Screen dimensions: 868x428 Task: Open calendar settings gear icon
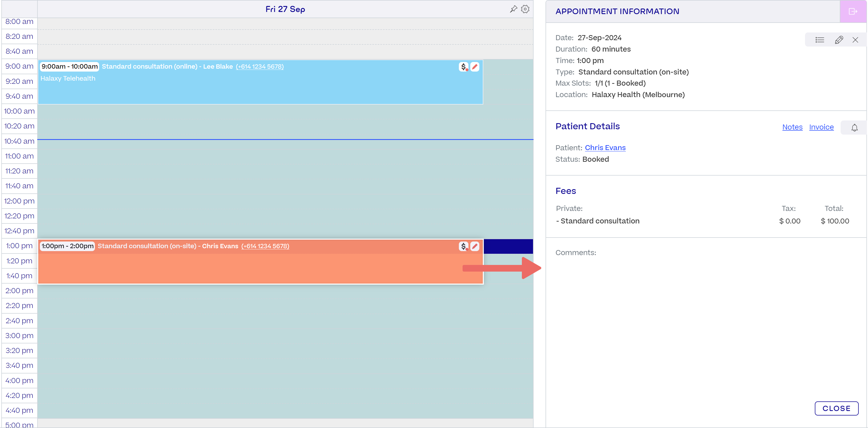point(525,9)
